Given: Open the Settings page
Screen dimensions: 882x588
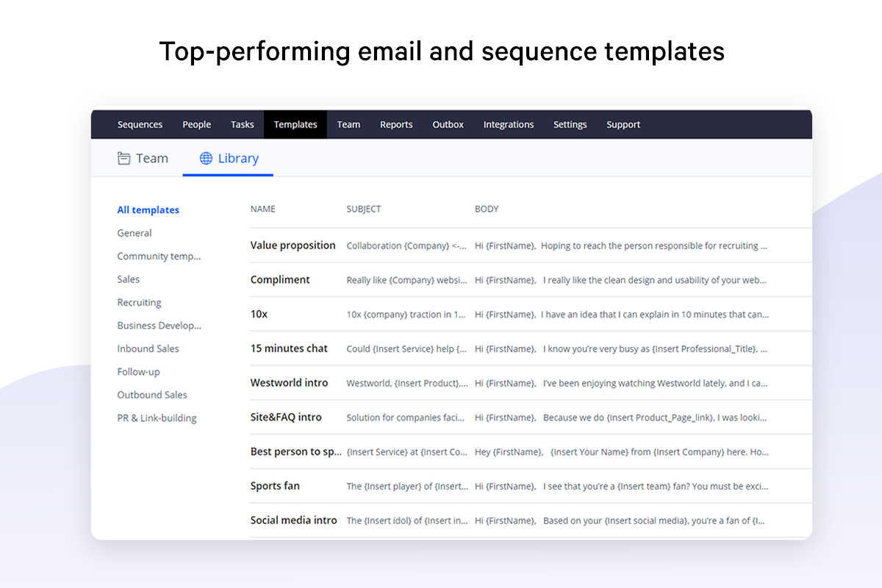Looking at the screenshot, I should tap(570, 125).
